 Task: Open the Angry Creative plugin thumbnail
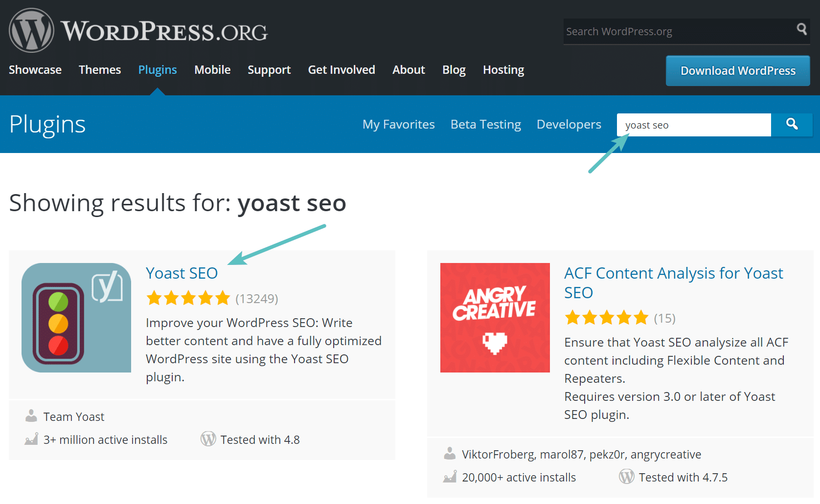pyautogui.click(x=495, y=318)
